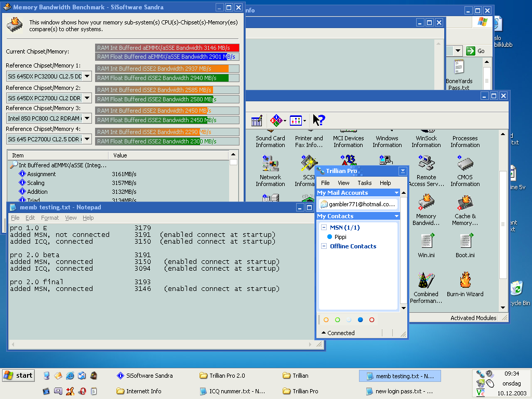Launch Internet Explorer from Quick Launch
Viewport: 532px width, 399px height.
point(70,376)
